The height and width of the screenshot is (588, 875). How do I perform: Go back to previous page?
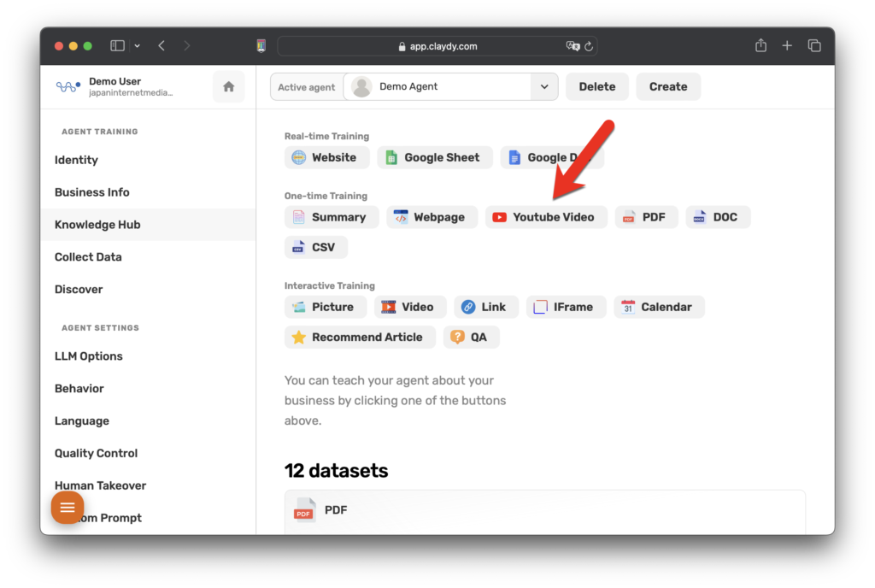tap(161, 46)
